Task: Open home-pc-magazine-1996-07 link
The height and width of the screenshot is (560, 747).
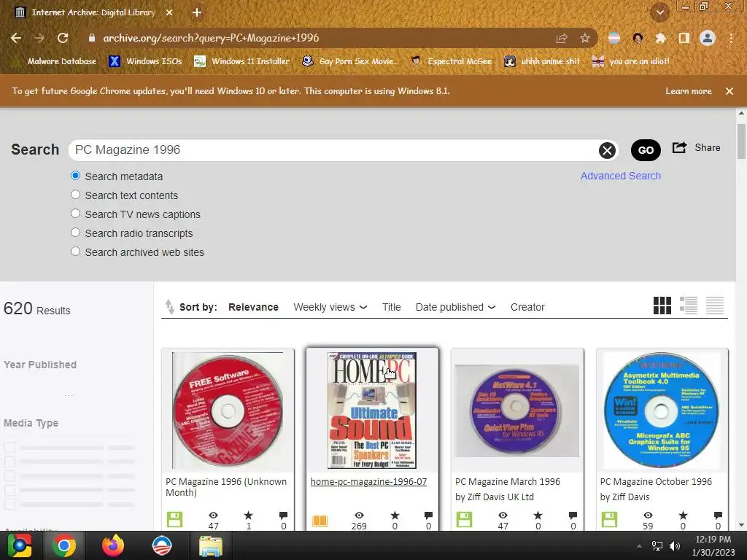Action: pos(368,481)
